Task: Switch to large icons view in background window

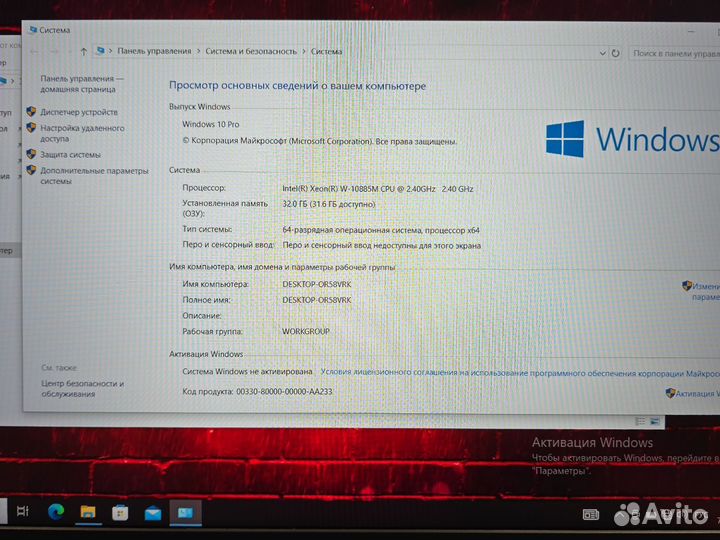Action: pos(655,421)
